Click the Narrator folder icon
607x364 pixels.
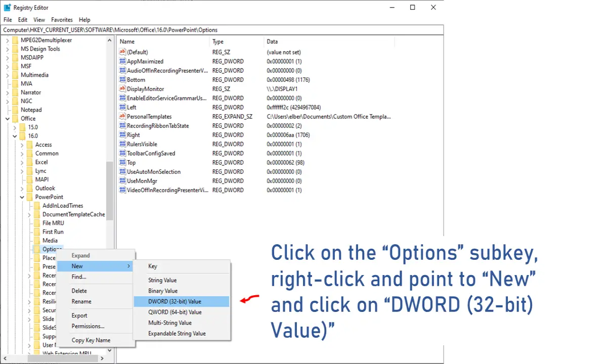[15, 93]
